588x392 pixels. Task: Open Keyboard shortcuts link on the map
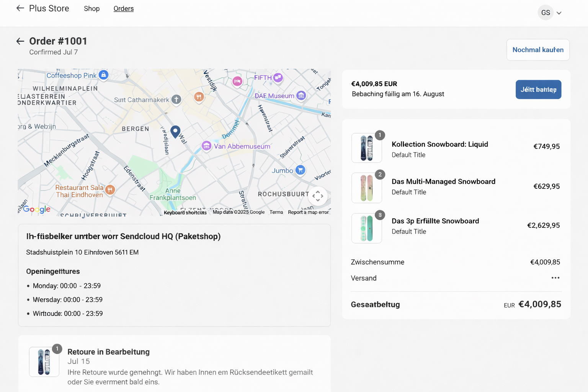click(185, 212)
